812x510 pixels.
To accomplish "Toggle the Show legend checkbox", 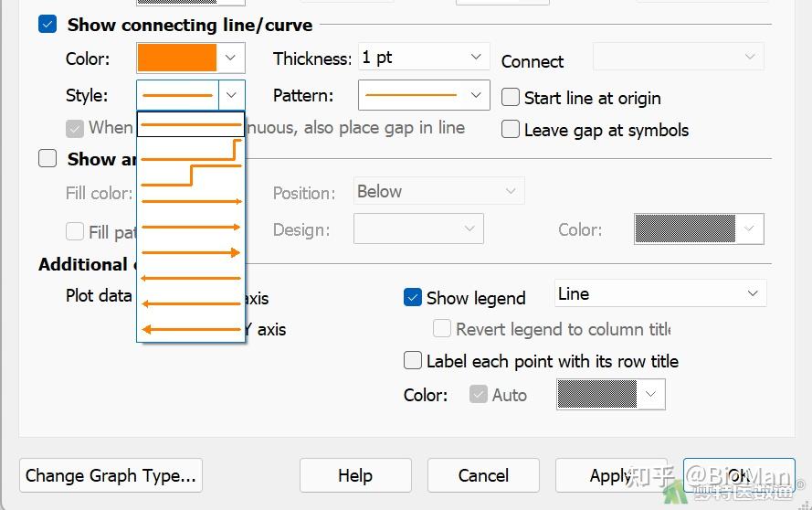I will click(x=413, y=297).
